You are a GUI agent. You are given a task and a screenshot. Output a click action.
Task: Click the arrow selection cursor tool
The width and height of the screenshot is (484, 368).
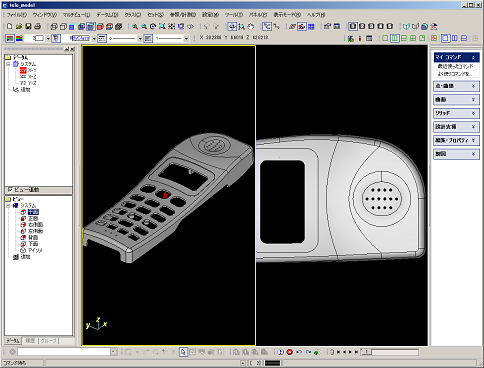pyautogui.click(x=183, y=352)
